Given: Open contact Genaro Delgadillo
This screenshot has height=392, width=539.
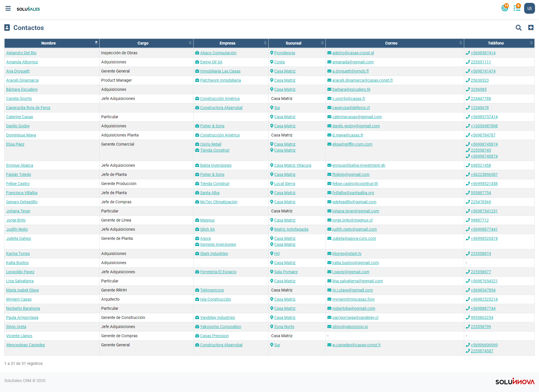Looking at the screenshot, I should pyautogui.click(x=22, y=202).
